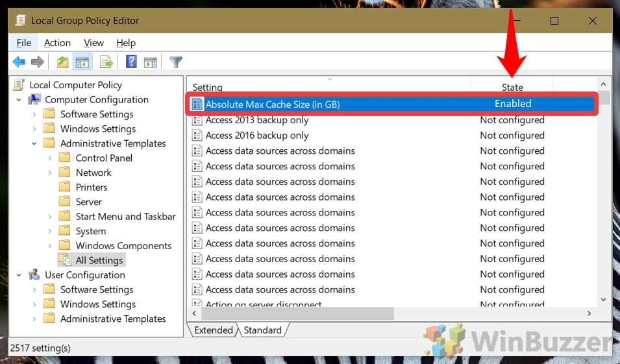The image size is (620, 364).
Task: Open the Help menu
Action: 126,43
